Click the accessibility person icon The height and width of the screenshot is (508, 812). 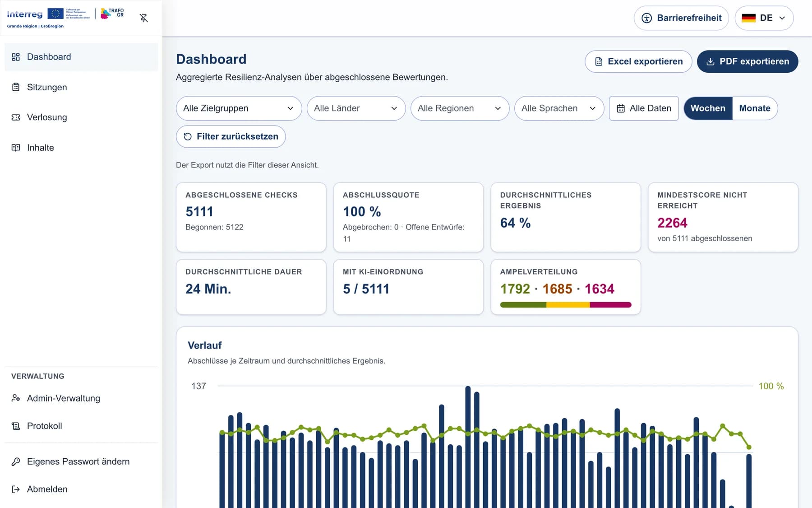pos(646,18)
